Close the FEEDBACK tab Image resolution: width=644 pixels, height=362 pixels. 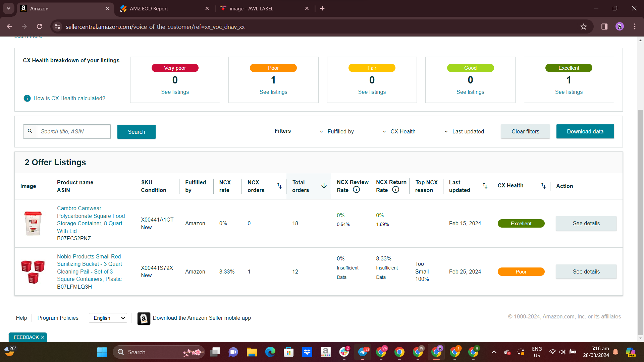click(43, 337)
